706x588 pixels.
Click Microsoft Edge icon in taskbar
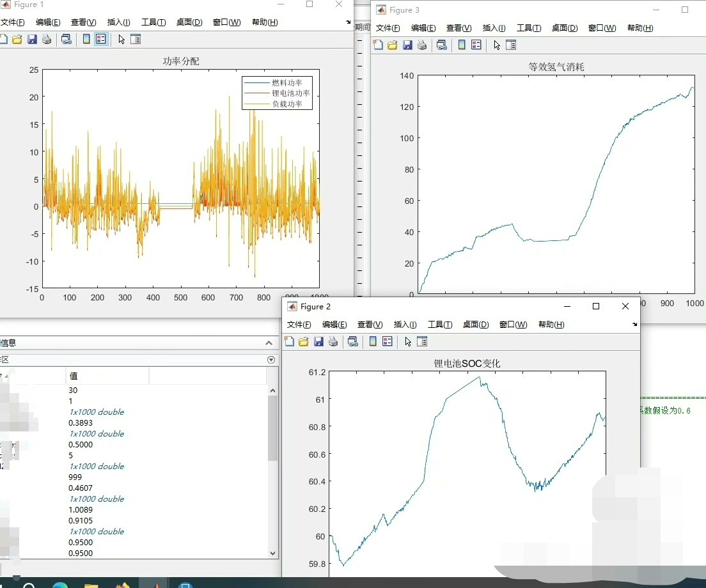(60, 584)
